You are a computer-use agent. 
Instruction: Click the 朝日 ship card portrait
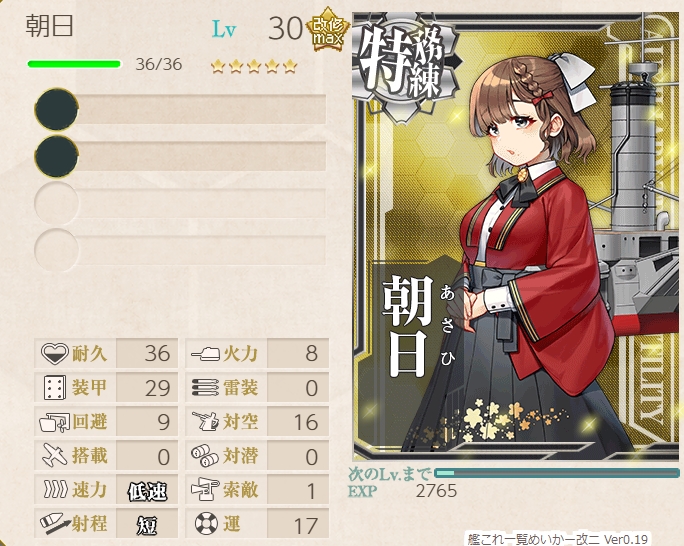tap(518, 236)
